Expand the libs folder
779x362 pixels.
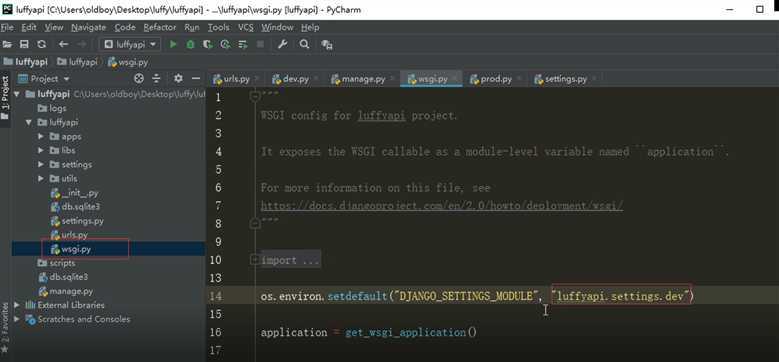(41, 150)
